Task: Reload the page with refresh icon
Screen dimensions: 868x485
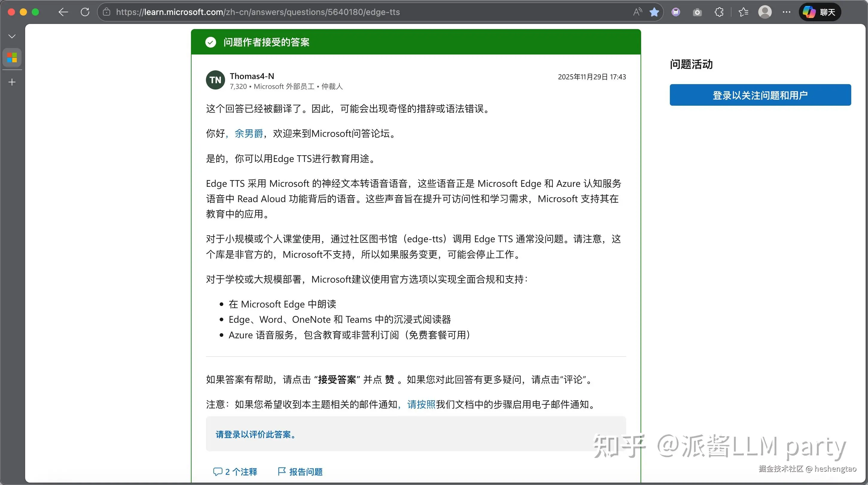Action: point(85,12)
